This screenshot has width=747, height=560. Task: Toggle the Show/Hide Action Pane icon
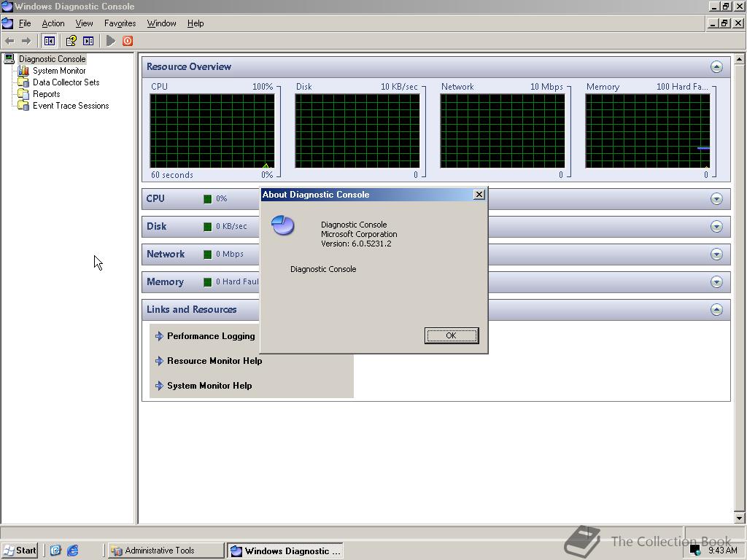(x=88, y=41)
